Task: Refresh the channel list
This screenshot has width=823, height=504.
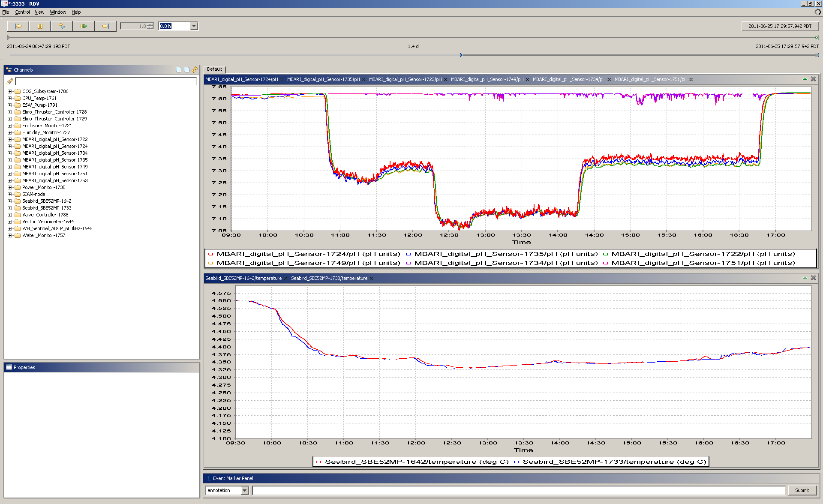Action: (195, 70)
